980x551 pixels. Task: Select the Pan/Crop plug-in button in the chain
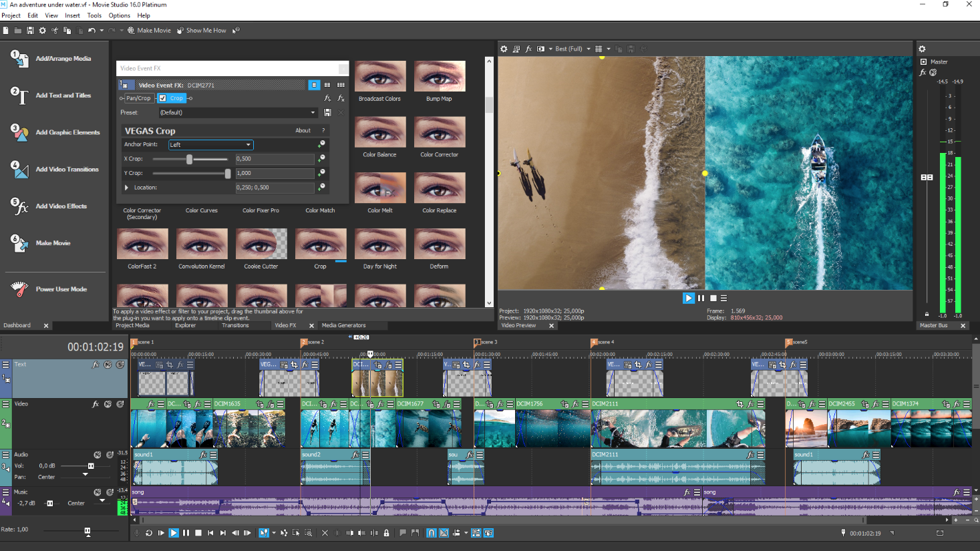(x=138, y=98)
